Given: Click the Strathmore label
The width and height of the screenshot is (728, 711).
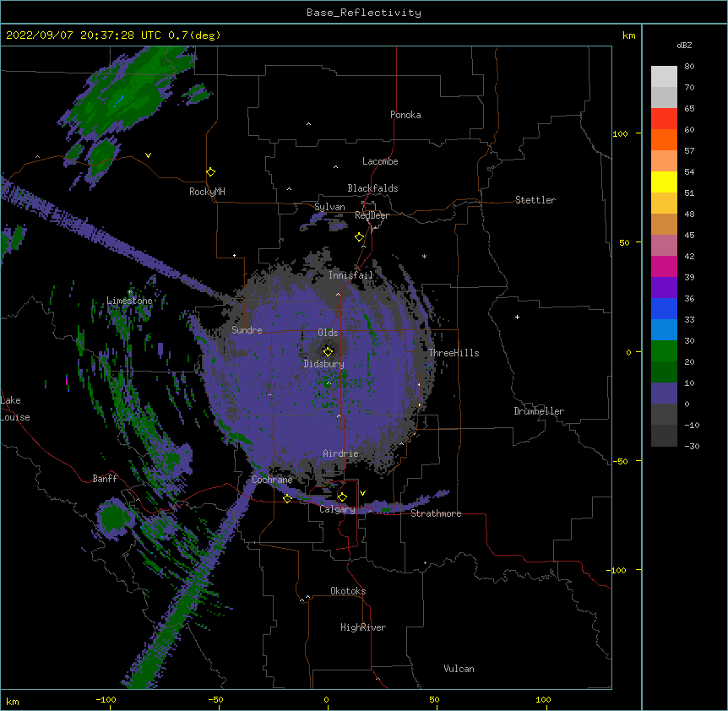Looking at the screenshot, I should point(436,513).
